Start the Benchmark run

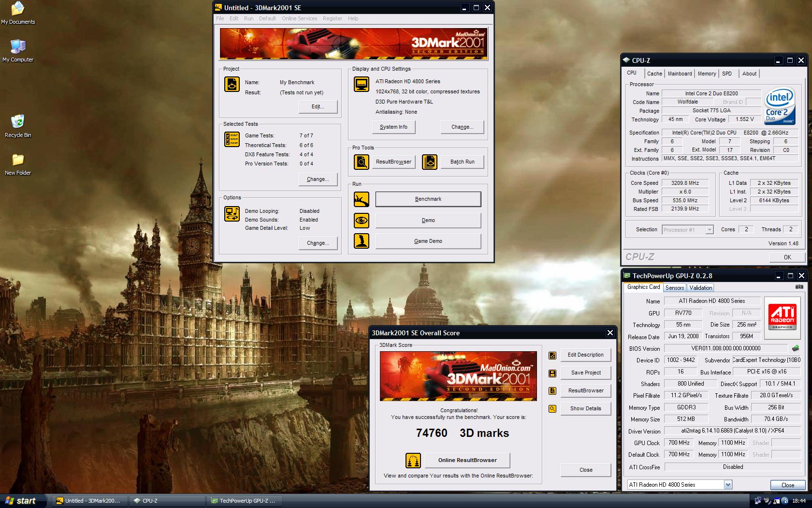coord(428,199)
